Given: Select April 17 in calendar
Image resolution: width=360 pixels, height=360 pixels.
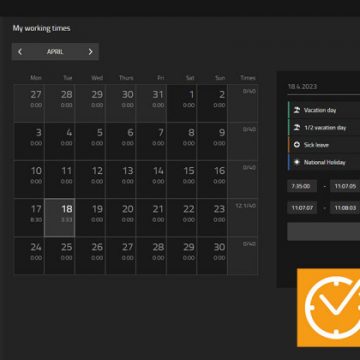Looking at the screenshot, I should (29, 218).
